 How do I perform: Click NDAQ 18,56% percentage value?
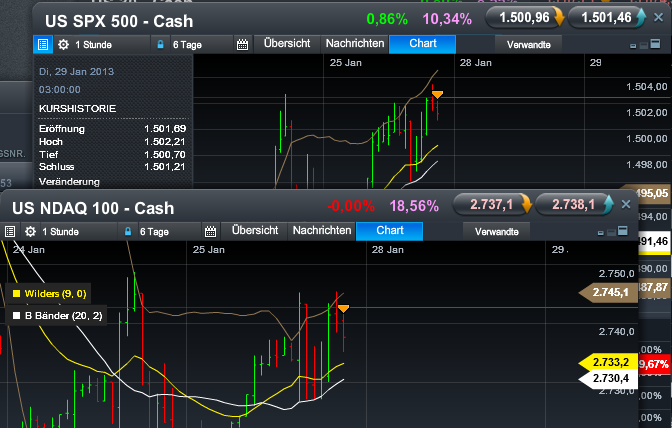pyautogui.click(x=414, y=206)
